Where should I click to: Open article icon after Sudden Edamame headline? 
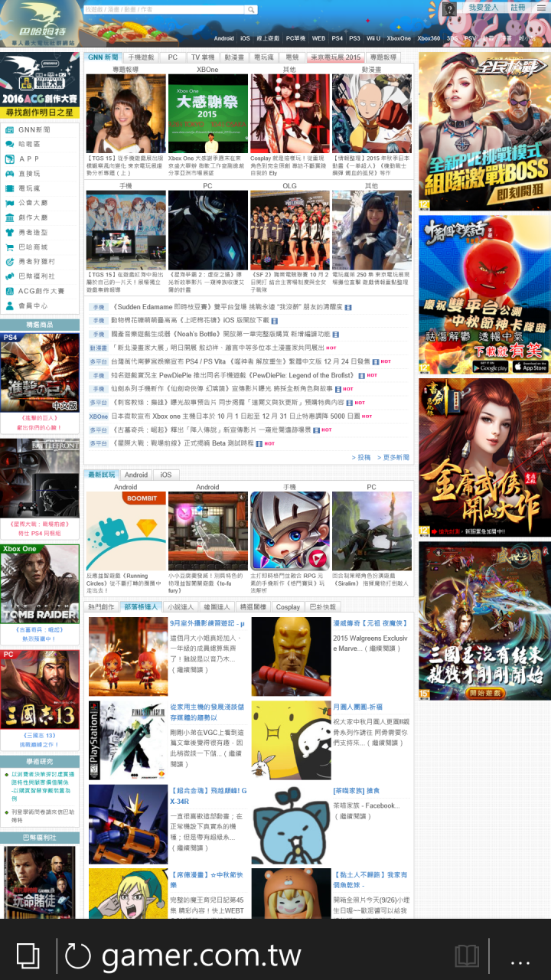pyautogui.click(x=348, y=308)
